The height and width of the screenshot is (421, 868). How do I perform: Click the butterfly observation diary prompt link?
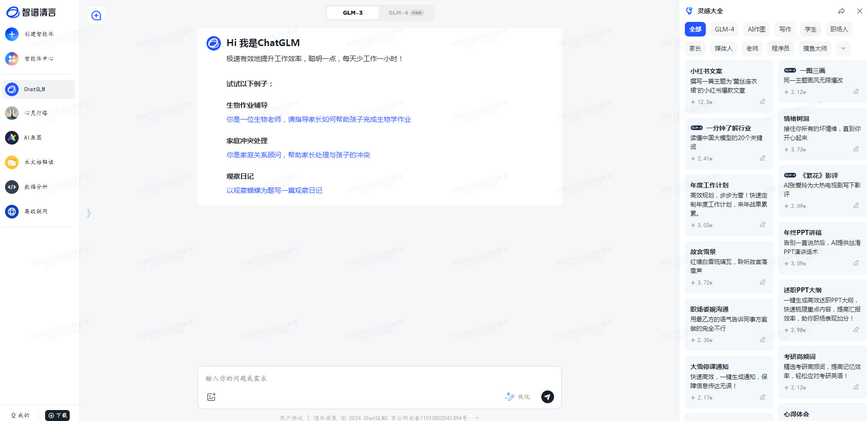[274, 191]
